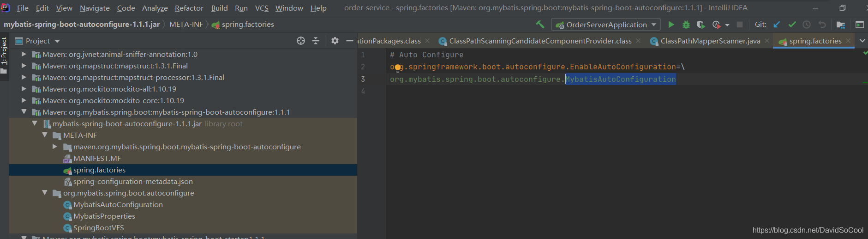
Task: Close the spring.factories editor tab
Action: [x=848, y=41]
